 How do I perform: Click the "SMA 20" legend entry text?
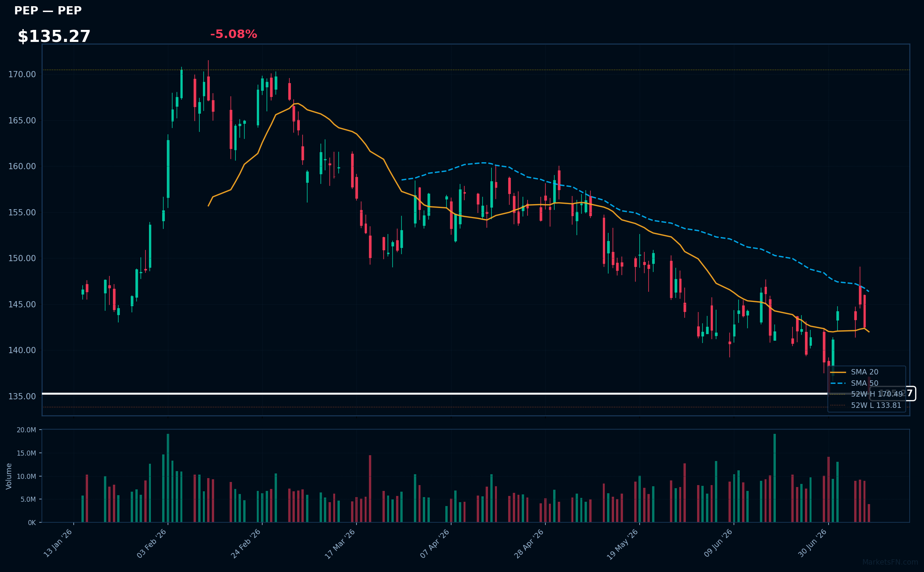click(865, 372)
